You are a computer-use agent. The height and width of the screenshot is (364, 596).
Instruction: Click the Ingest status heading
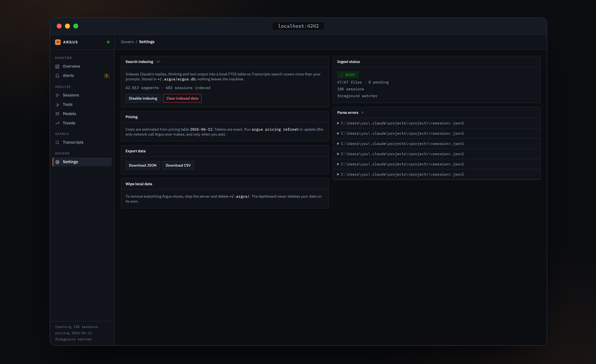coord(348,62)
